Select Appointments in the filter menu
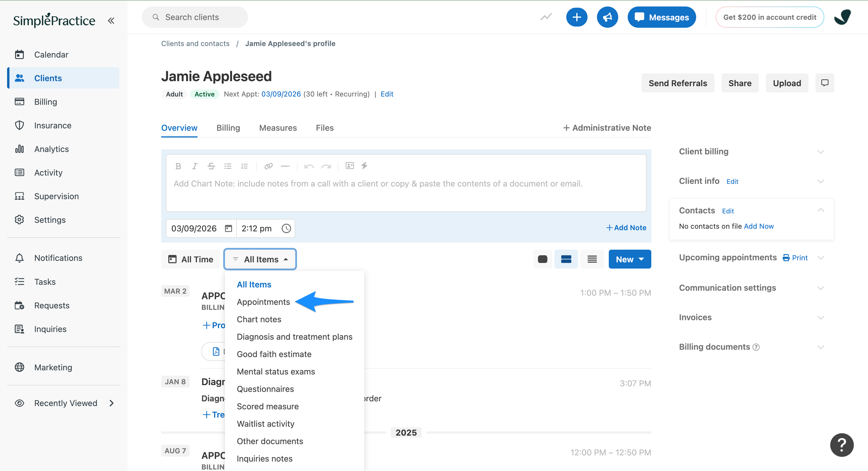The width and height of the screenshot is (868, 471). [x=263, y=302]
